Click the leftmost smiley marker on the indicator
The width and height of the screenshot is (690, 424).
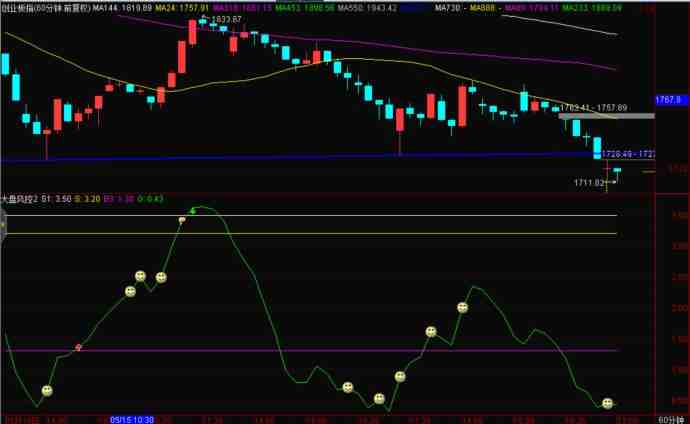(47, 391)
